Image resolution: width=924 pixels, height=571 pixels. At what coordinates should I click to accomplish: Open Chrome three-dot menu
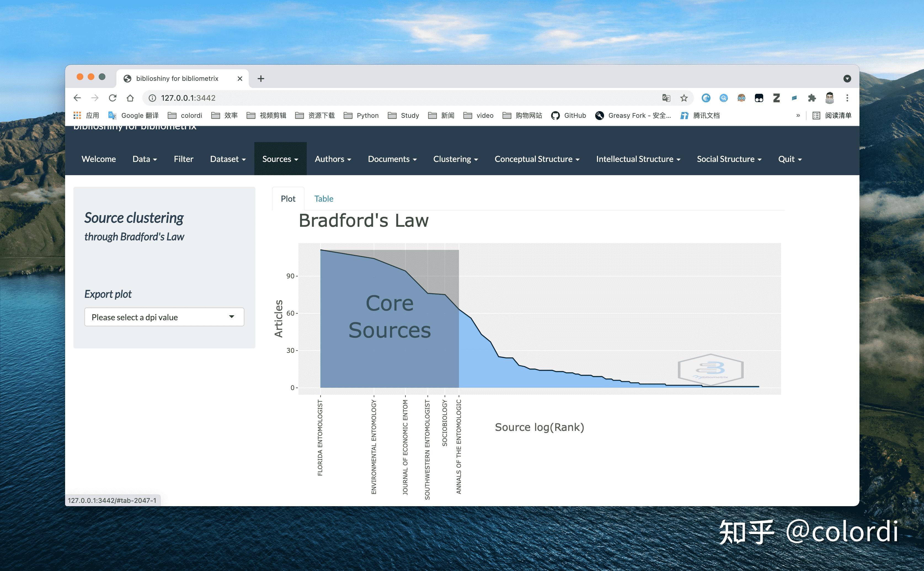tap(847, 98)
